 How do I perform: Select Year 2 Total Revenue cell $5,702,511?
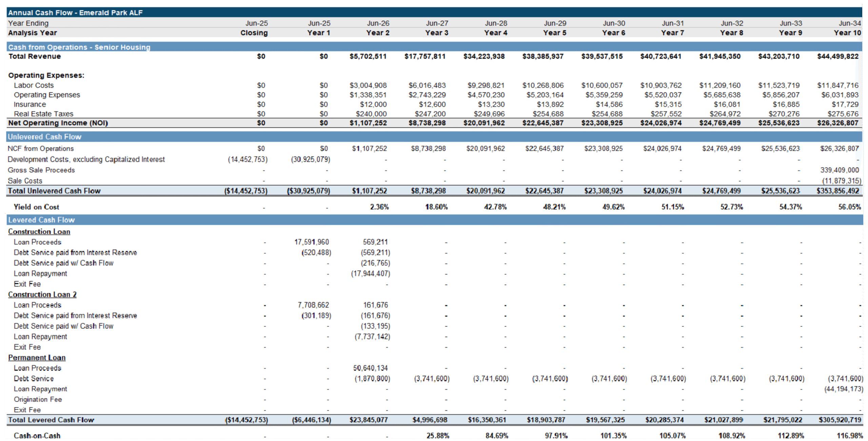click(368, 56)
